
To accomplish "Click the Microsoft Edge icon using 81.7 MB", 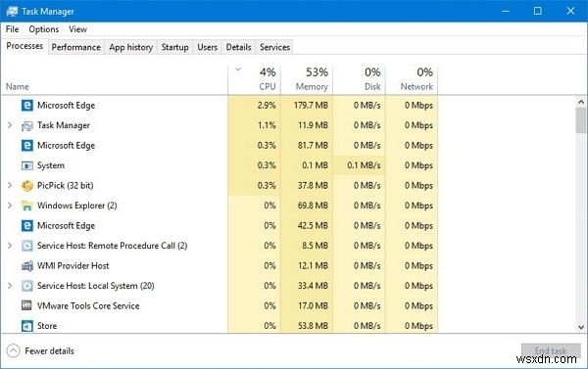I will point(27,146).
